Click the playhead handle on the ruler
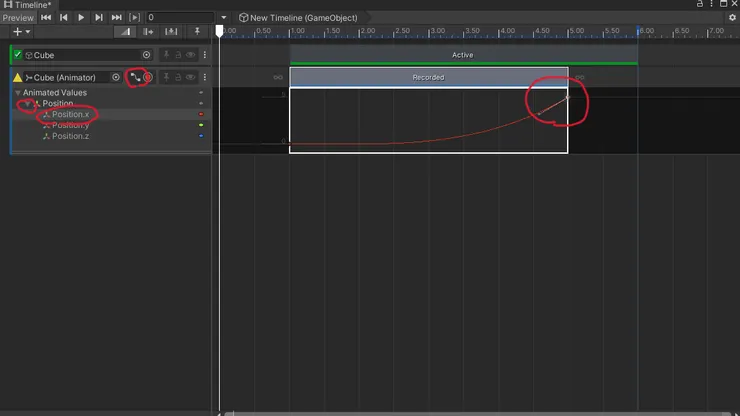This screenshot has width=740, height=416. pyautogui.click(x=219, y=31)
